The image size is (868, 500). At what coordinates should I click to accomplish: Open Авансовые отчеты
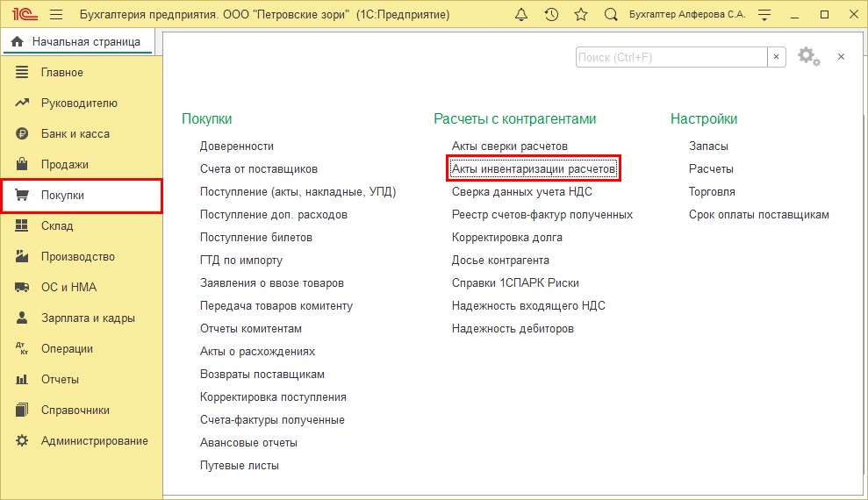[x=248, y=442]
